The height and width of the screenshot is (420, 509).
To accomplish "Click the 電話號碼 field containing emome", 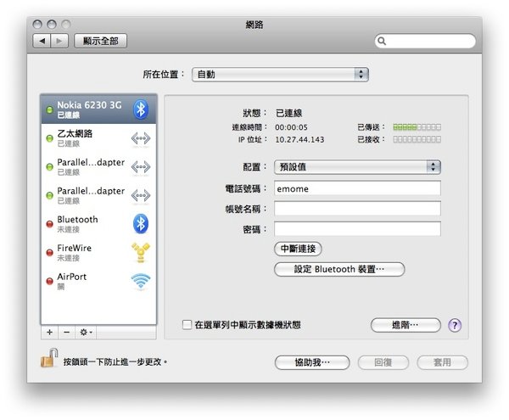I will tap(357, 188).
